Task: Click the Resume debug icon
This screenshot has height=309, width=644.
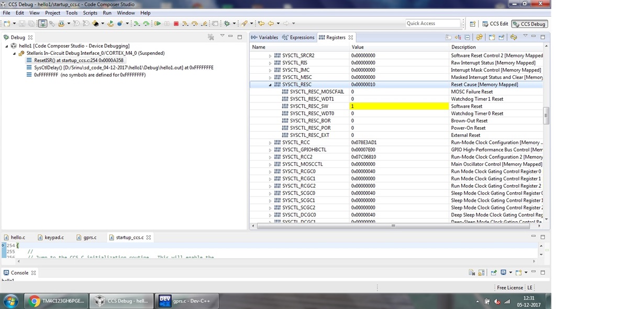Action: pyautogui.click(x=157, y=24)
